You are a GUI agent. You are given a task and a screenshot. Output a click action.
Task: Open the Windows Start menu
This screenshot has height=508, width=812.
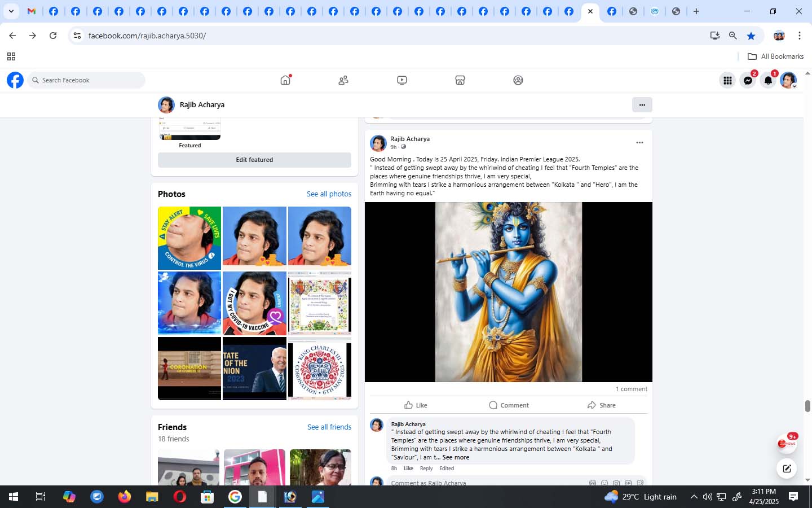[x=14, y=497]
